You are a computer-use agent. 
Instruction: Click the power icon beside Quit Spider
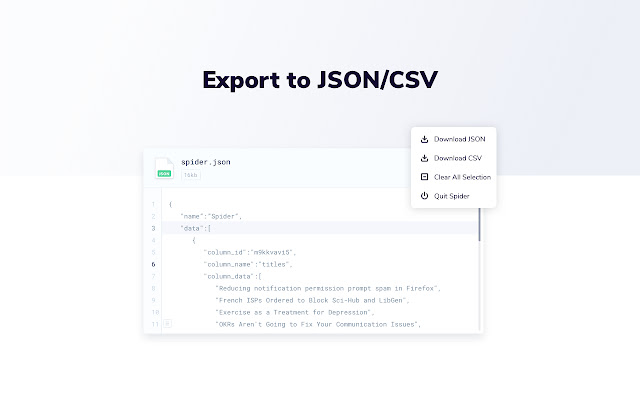[424, 196]
